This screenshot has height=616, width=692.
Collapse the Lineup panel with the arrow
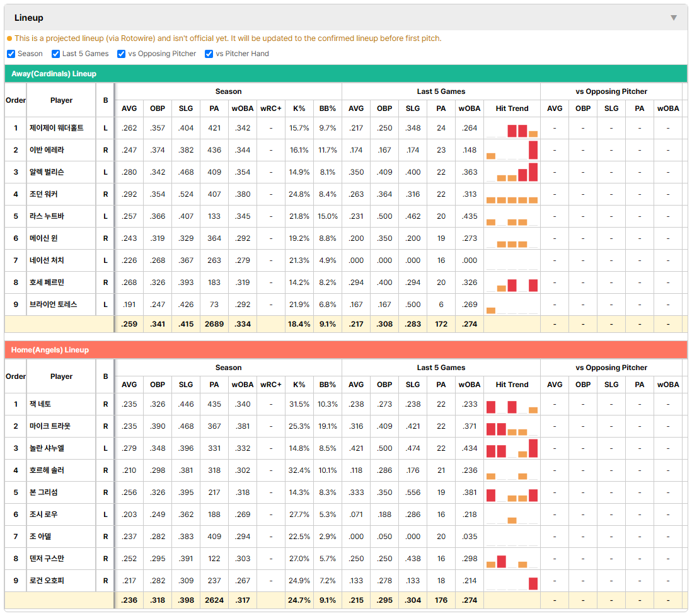(x=674, y=18)
